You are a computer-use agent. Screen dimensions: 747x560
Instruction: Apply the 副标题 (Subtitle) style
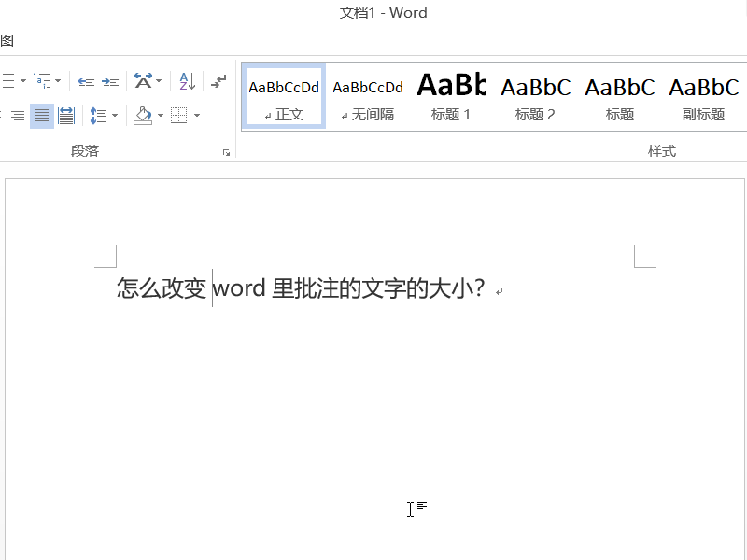(704, 97)
